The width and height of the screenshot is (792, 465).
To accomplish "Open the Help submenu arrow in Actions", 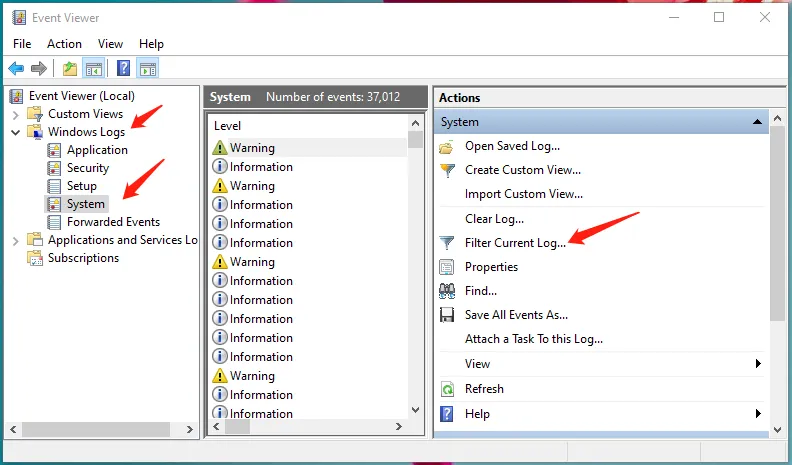I will point(758,414).
